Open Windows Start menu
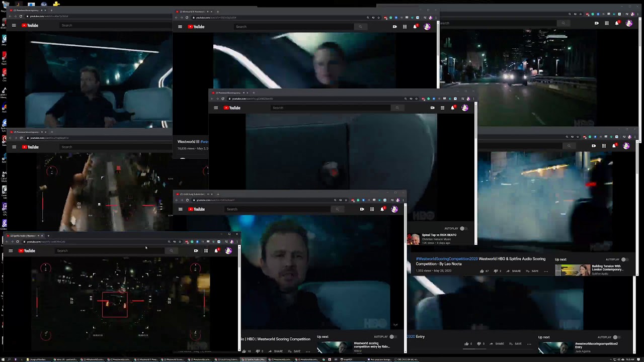The width and height of the screenshot is (644, 362). click(x=3, y=359)
